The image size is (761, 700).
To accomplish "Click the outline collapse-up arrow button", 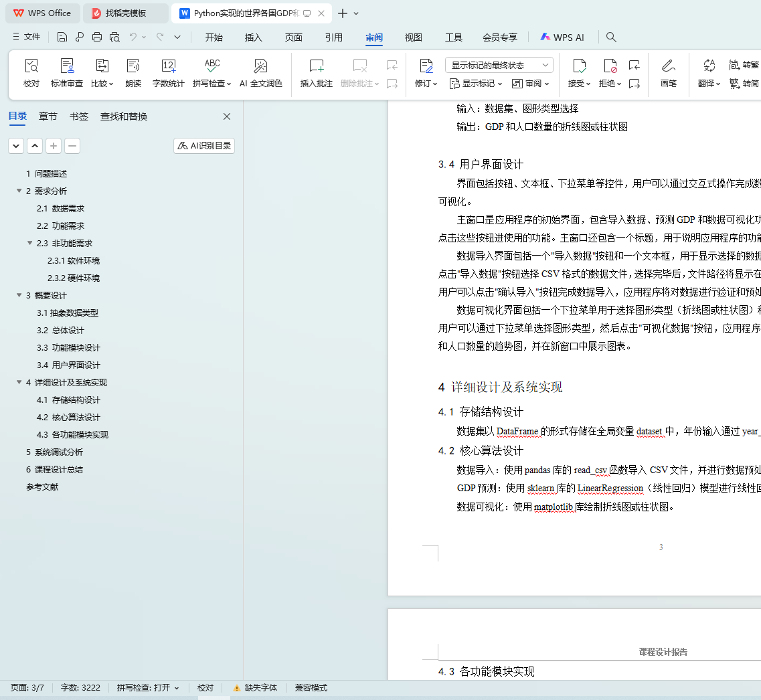I will (35, 145).
